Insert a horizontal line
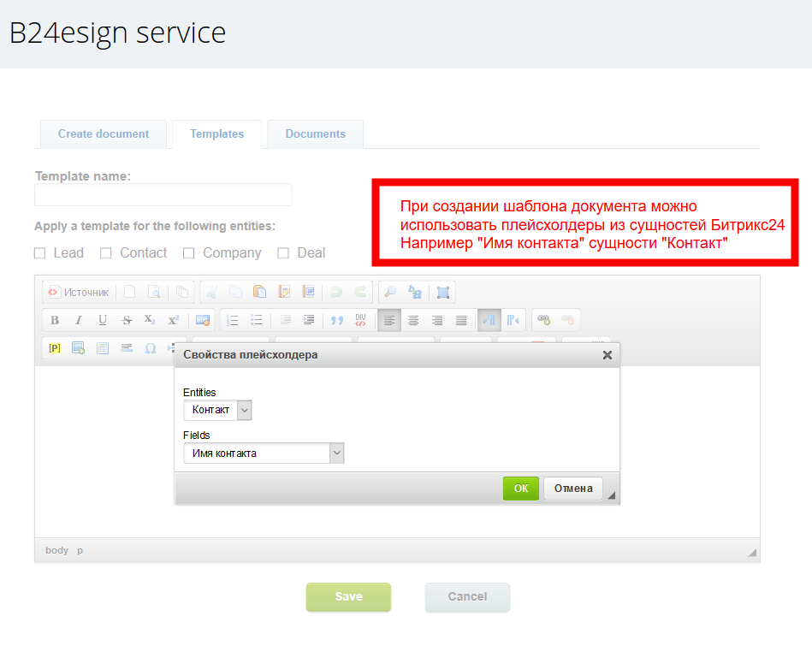The width and height of the screenshot is (812, 652). click(x=127, y=348)
